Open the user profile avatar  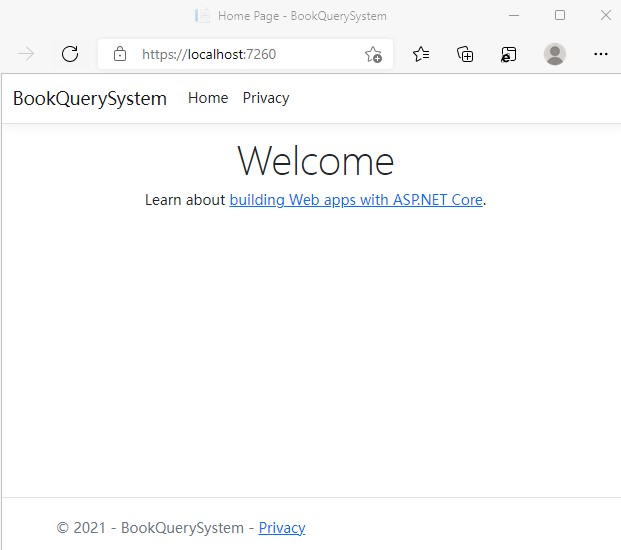554,54
